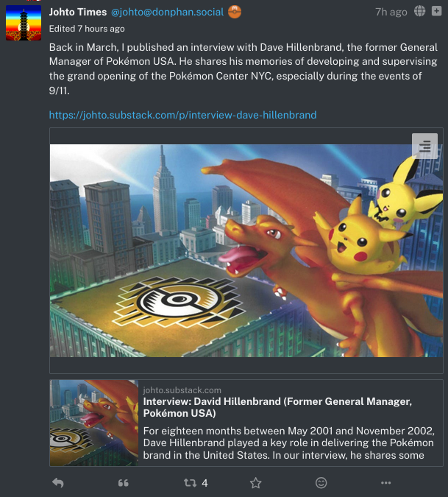This screenshot has width=448, height=497.
Task: Click the public visibility globe icon
Action: click(x=419, y=11)
